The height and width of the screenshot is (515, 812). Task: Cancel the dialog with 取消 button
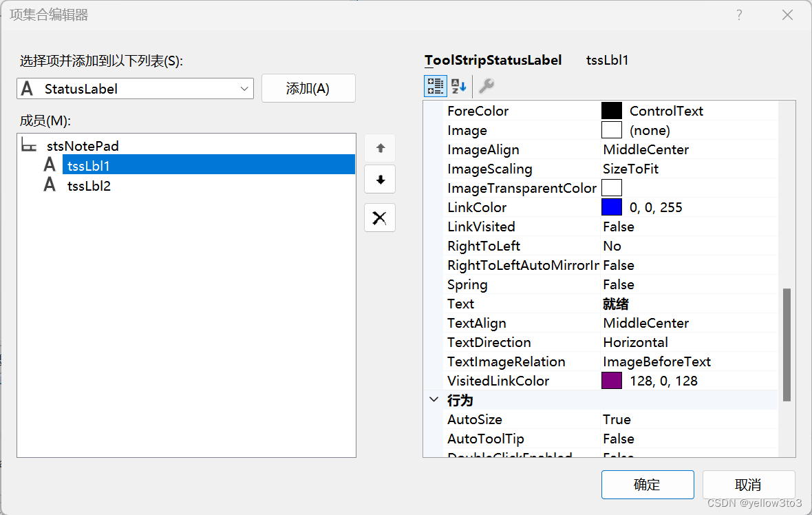click(748, 485)
